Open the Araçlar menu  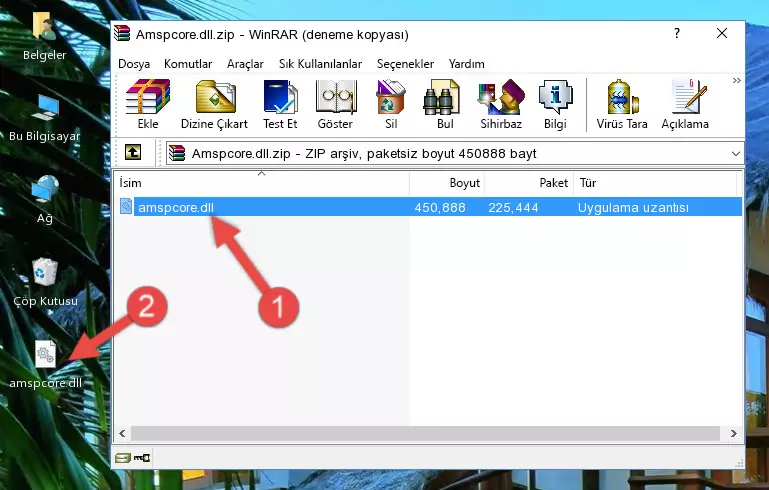(x=245, y=64)
